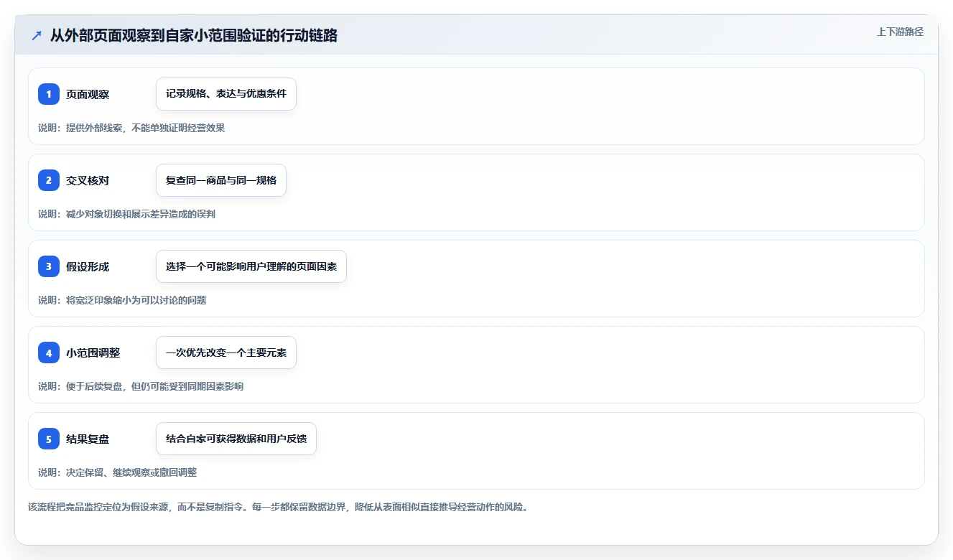Click the 结合自家可获得数据和用户反馈 chip
This screenshot has width=953, height=560.
[236, 439]
